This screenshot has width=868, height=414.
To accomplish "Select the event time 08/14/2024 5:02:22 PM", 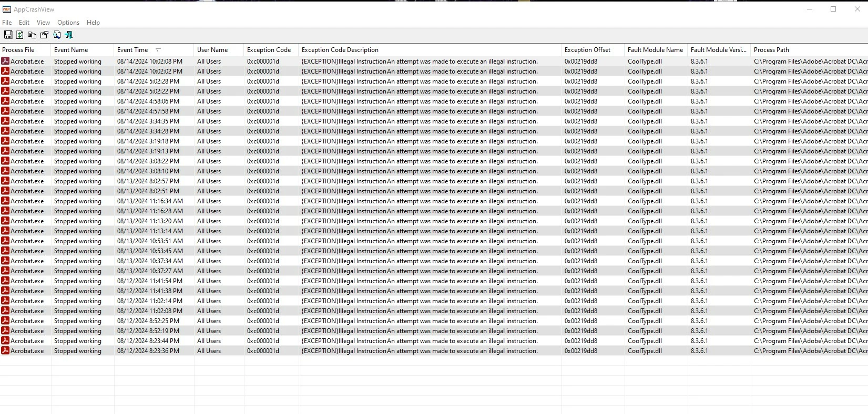I will point(148,91).
